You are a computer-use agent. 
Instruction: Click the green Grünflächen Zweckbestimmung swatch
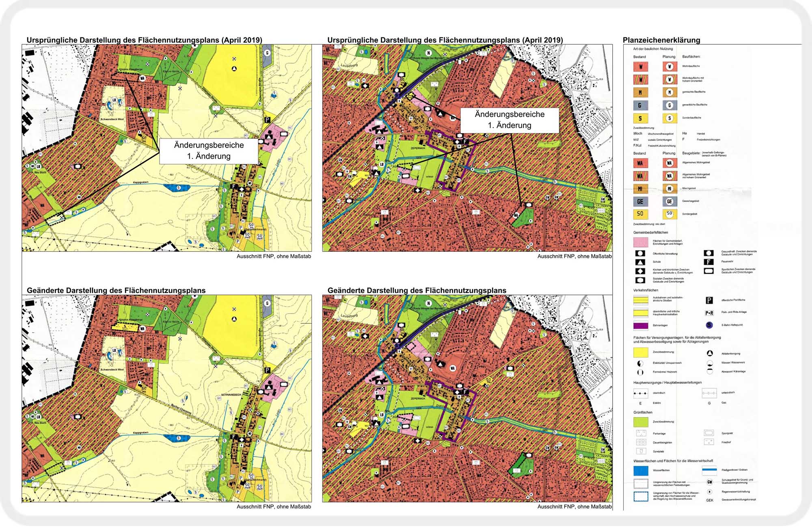click(641, 422)
